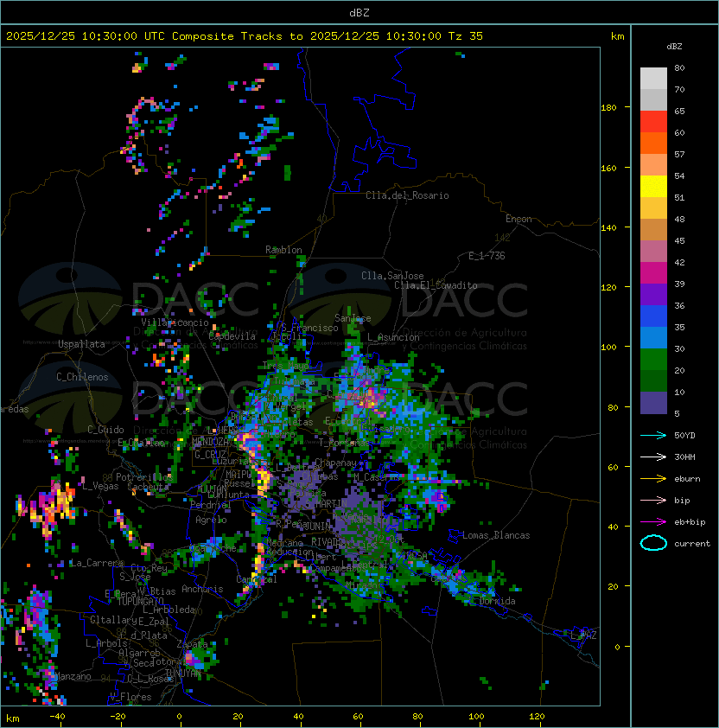Viewport: 719px width, 728px height.
Task: Click the 100 tick on right axis
Action: click(608, 348)
